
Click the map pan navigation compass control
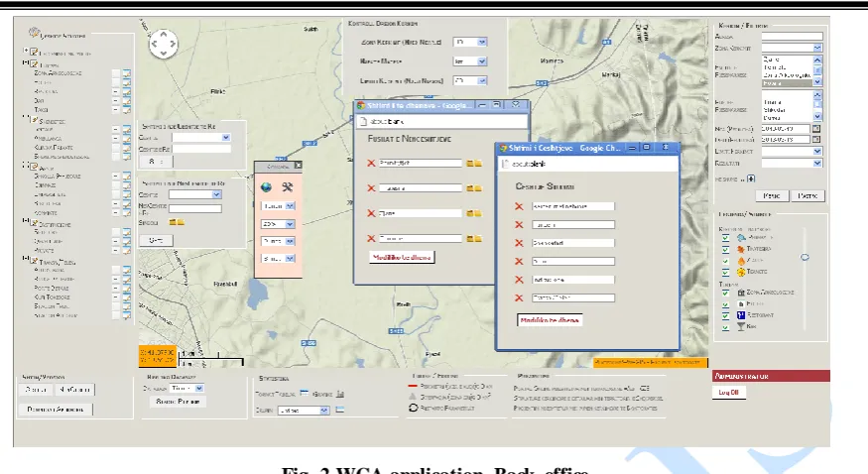(x=164, y=44)
